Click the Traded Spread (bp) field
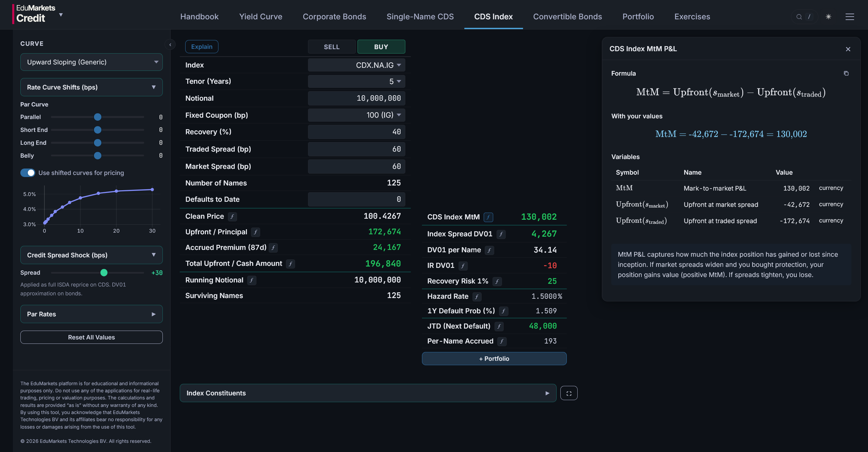The width and height of the screenshot is (868, 452). pos(356,149)
